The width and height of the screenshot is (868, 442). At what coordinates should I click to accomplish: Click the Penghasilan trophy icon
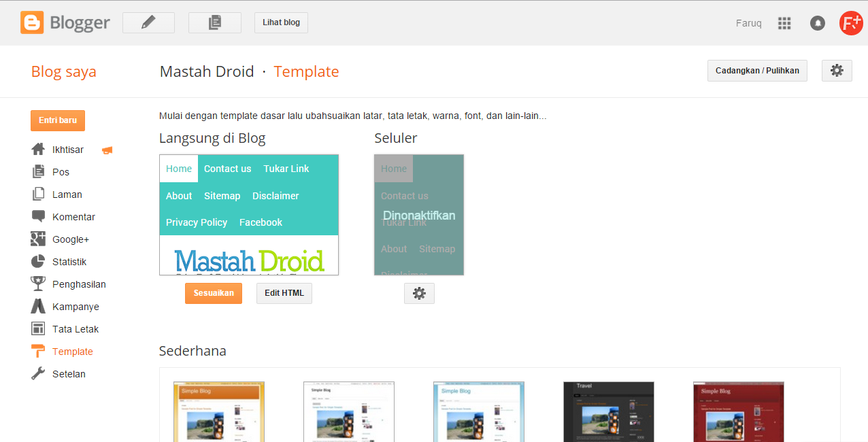point(38,284)
